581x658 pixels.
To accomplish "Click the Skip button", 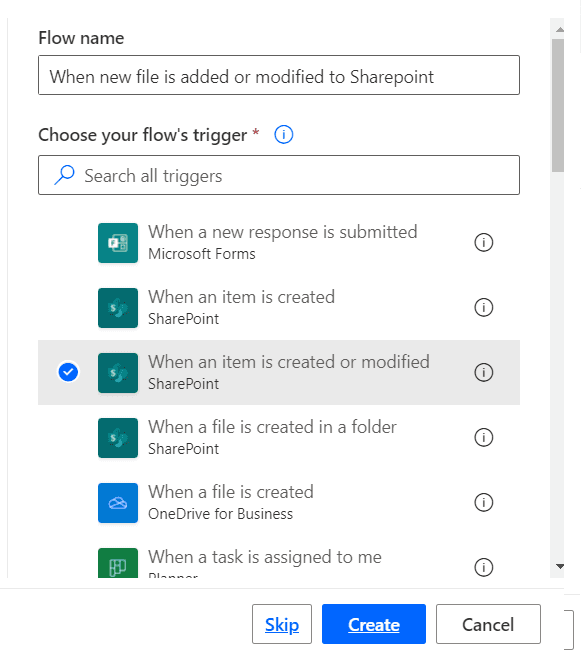I will (x=282, y=624).
